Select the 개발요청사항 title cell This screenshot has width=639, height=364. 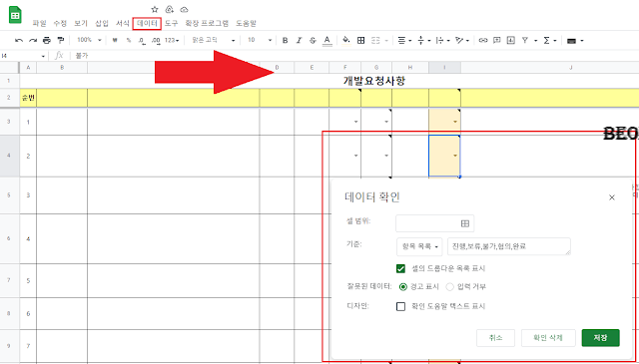374,81
